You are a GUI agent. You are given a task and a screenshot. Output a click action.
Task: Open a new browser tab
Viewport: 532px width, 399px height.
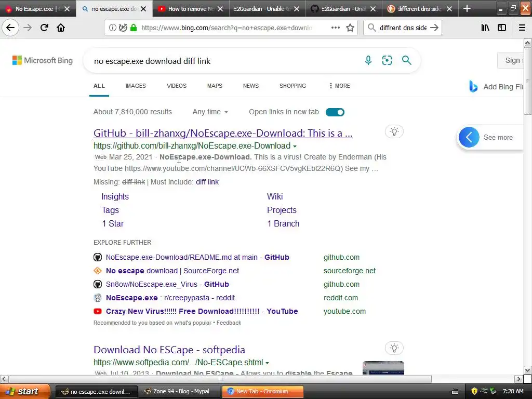click(x=467, y=8)
